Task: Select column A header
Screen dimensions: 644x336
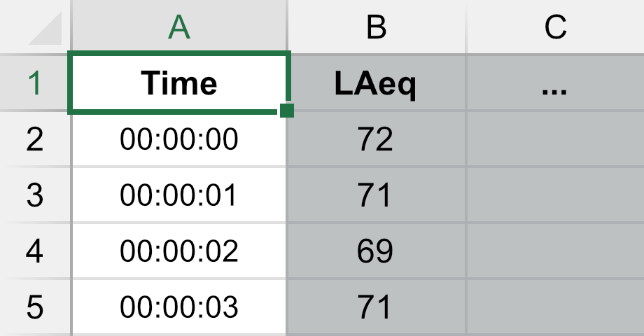Action: click(179, 27)
